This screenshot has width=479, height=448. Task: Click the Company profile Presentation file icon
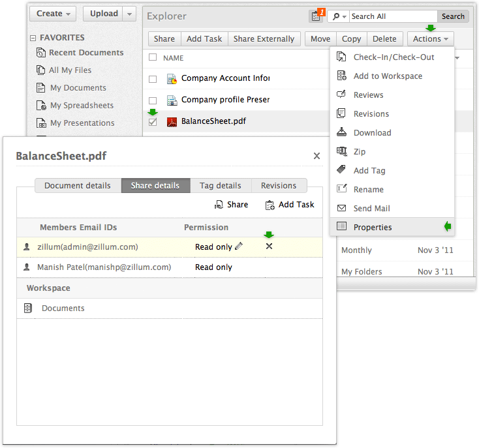(172, 100)
